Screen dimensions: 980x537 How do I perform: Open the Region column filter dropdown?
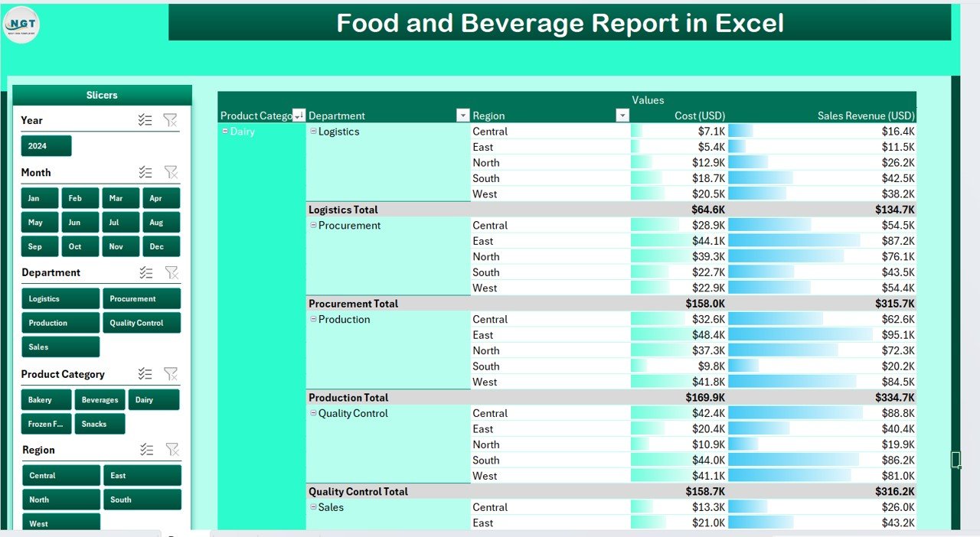622,116
